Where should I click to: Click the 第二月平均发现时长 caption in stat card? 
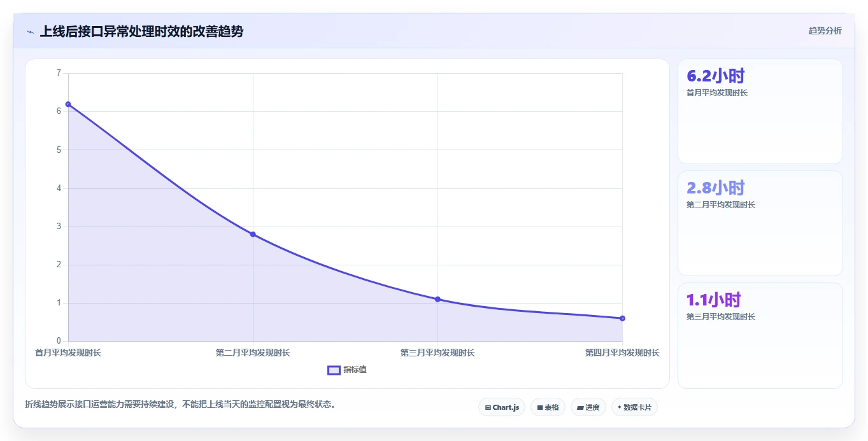[x=721, y=205]
